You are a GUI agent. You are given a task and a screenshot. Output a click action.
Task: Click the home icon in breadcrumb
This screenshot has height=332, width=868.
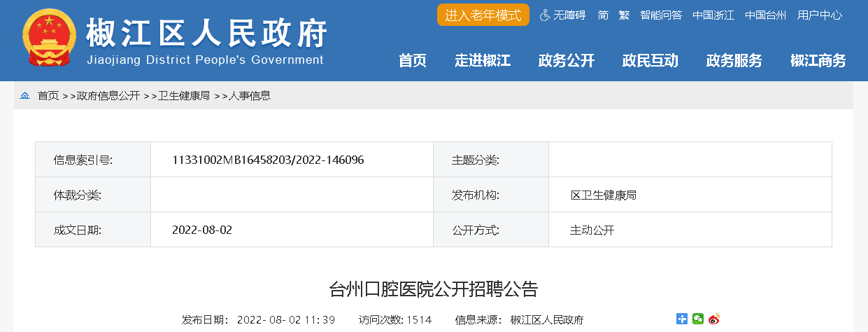(25, 96)
